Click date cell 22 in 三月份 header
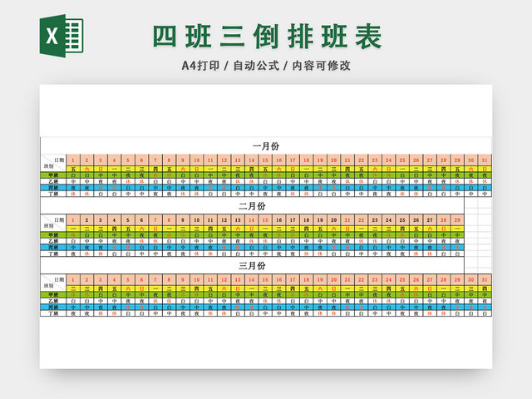532x399 pixels. click(x=362, y=279)
